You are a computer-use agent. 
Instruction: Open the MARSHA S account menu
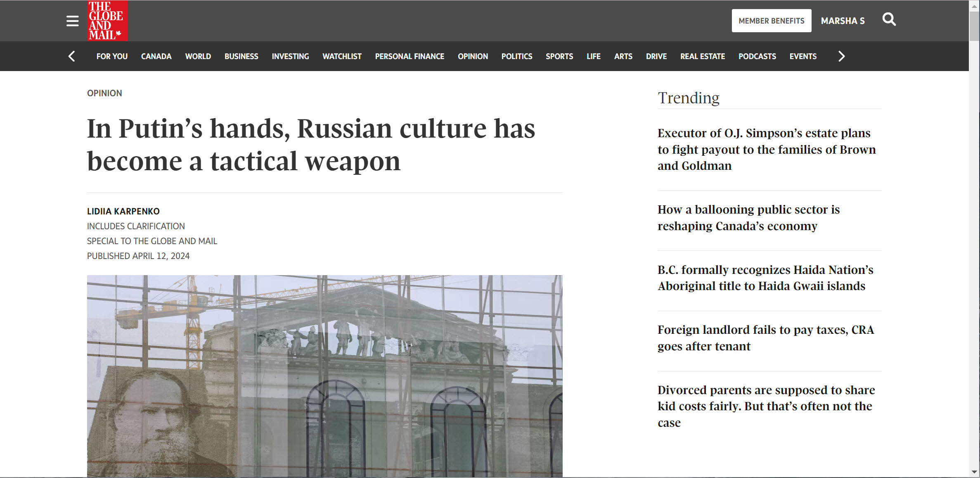842,21
